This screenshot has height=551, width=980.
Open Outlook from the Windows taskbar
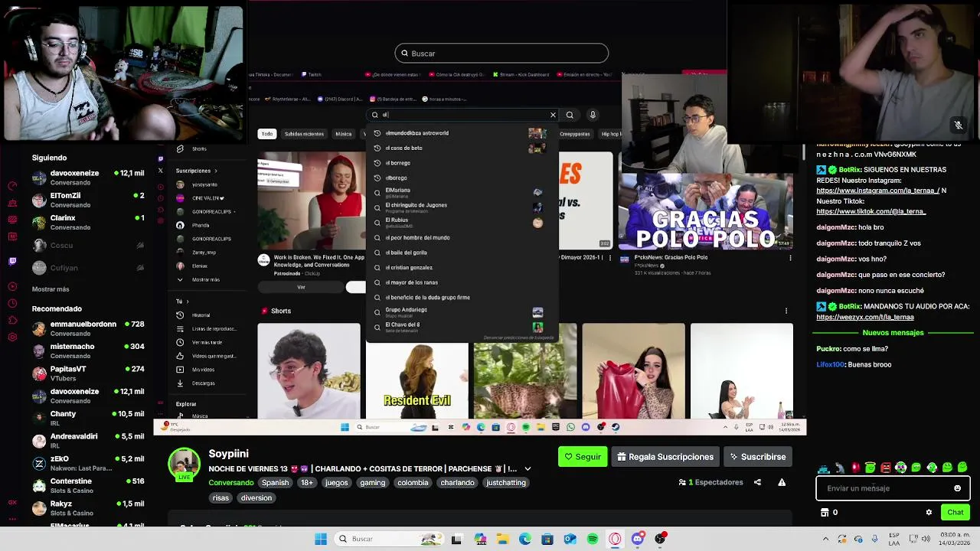pyautogui.click(x=570, y=539)
